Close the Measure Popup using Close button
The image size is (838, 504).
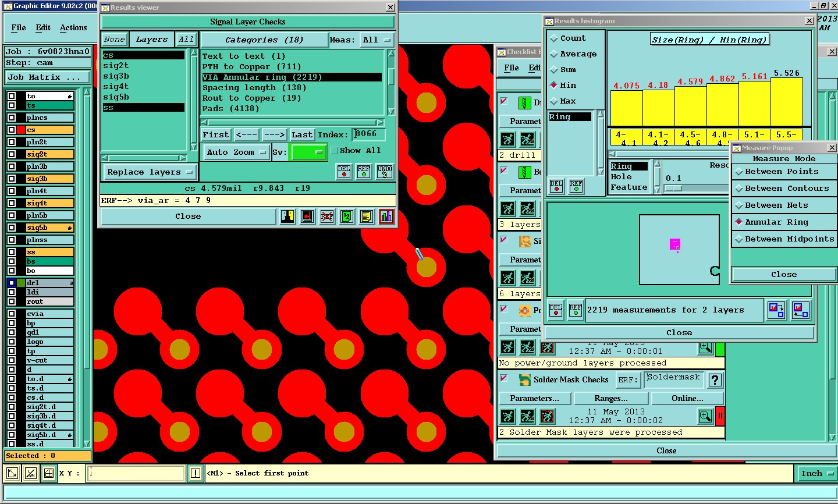784,275
